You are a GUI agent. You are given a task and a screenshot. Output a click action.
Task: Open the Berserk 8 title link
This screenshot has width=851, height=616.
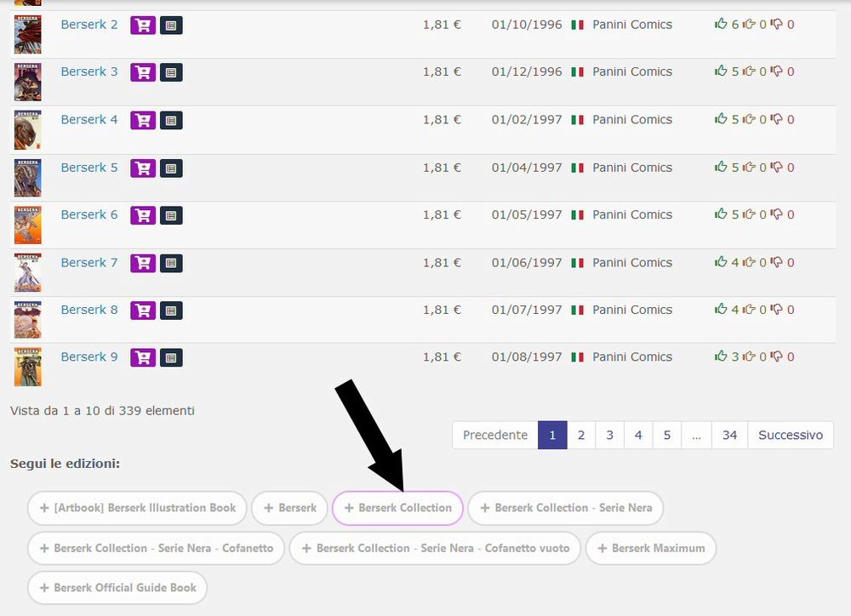tap(89, 311)
